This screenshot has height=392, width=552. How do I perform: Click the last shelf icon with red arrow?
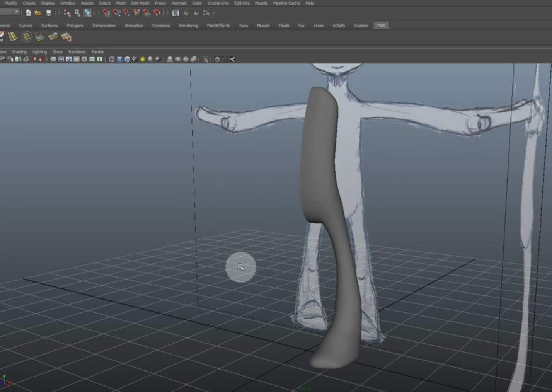(x=66, y=37)
